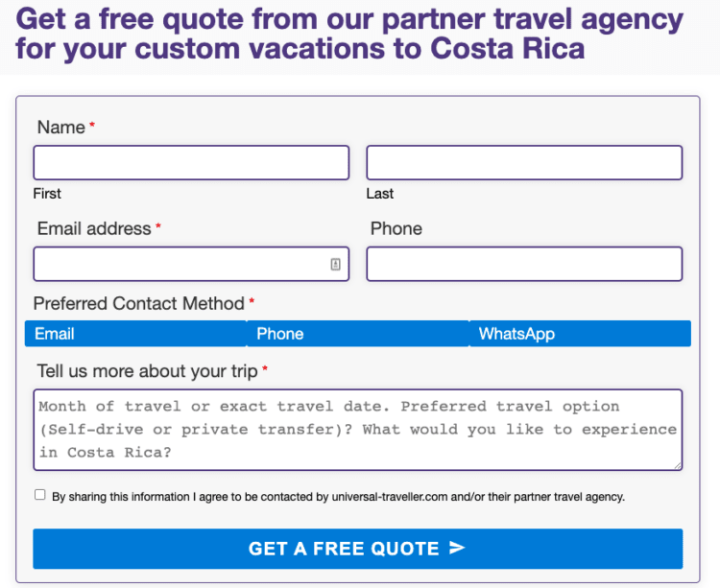Click the Phone field label

(396, 228)
